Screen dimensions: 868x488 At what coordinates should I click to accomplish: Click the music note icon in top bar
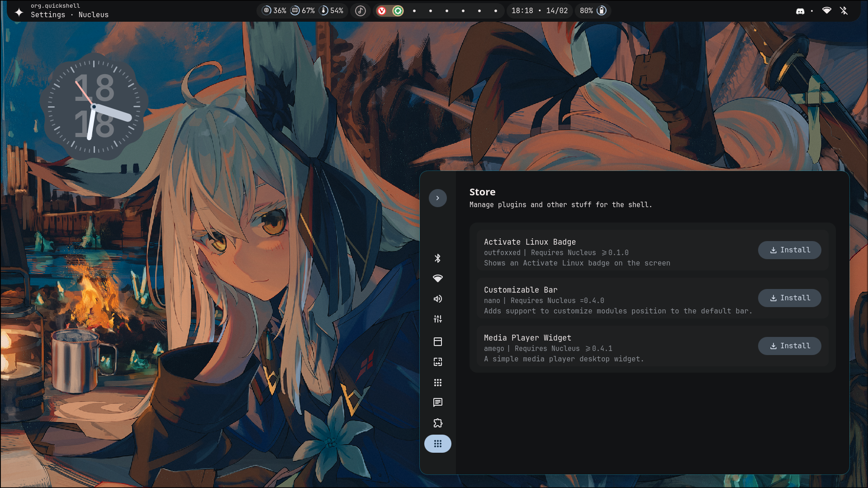tap(360, 10)
